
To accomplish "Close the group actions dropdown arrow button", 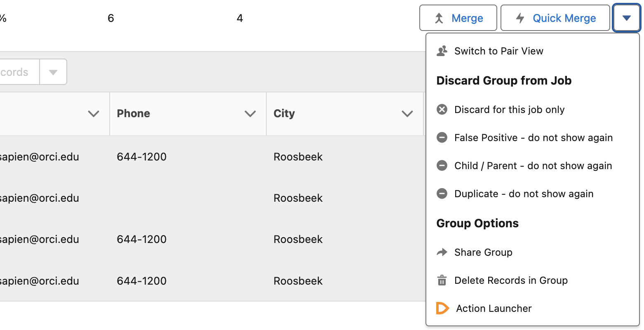I will (627, 18).
